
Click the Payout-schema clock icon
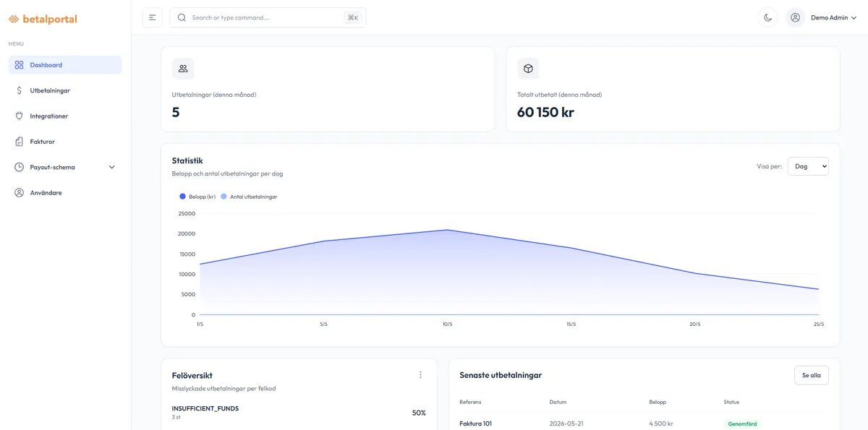20,167
